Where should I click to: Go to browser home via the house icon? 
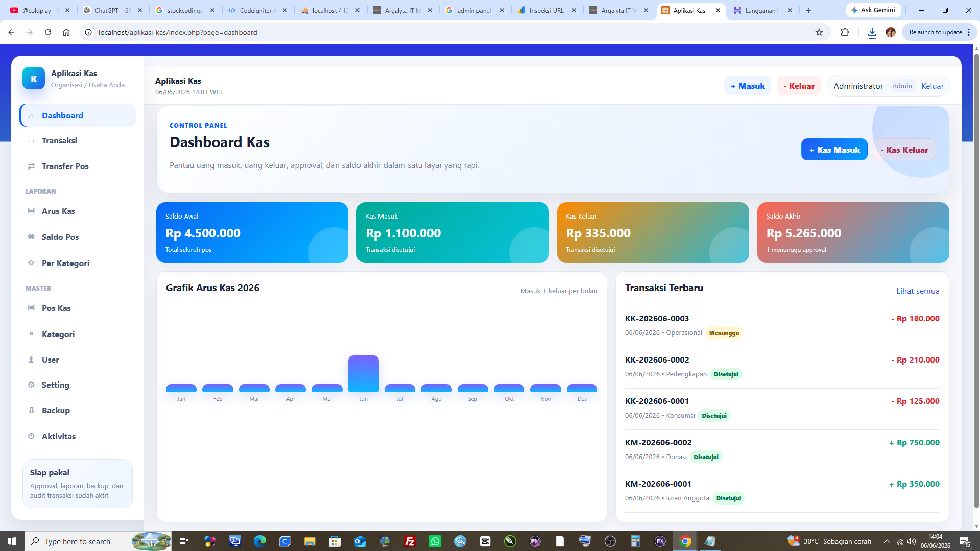coord(66,32)
